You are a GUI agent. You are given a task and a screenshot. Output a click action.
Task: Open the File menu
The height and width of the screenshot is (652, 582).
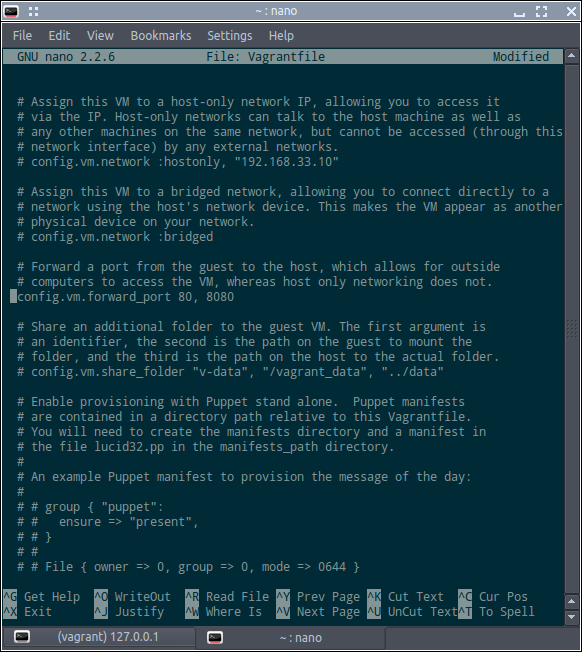(x=22, y=36)
